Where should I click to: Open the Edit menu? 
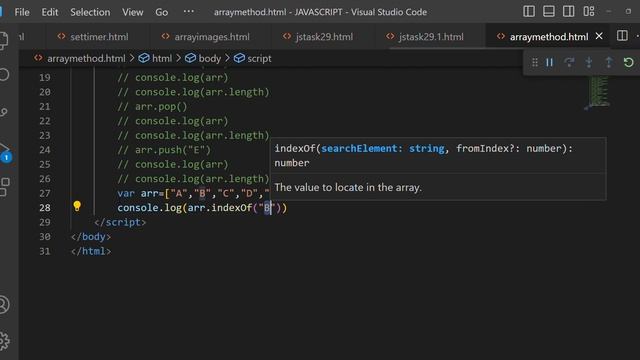point(50,12)
